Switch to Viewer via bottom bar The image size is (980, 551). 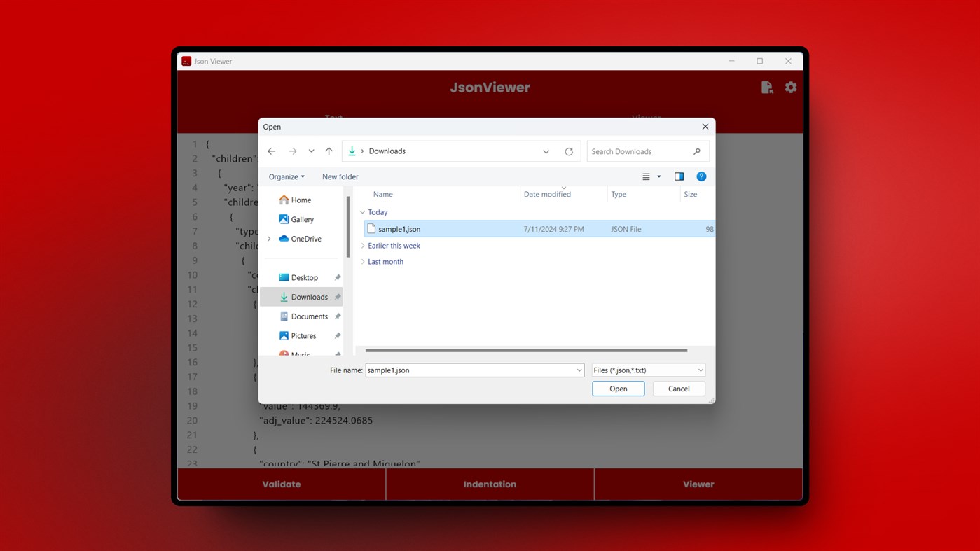[698, 484]
